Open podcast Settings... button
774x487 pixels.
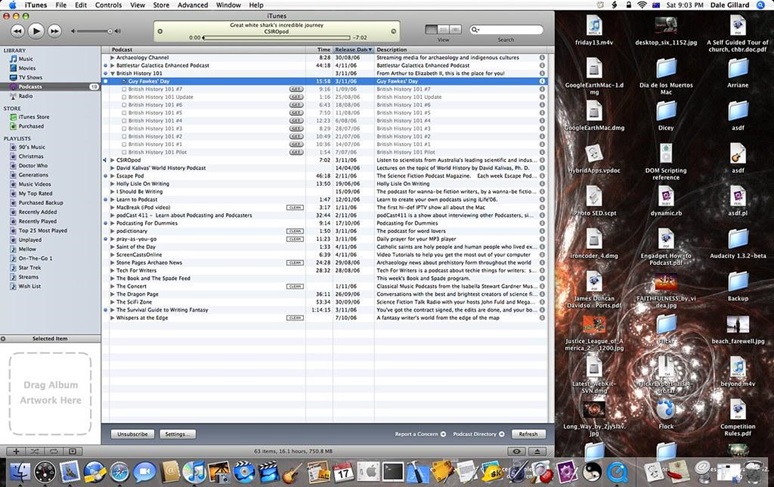pyautogui.click(x=177, y=434)
